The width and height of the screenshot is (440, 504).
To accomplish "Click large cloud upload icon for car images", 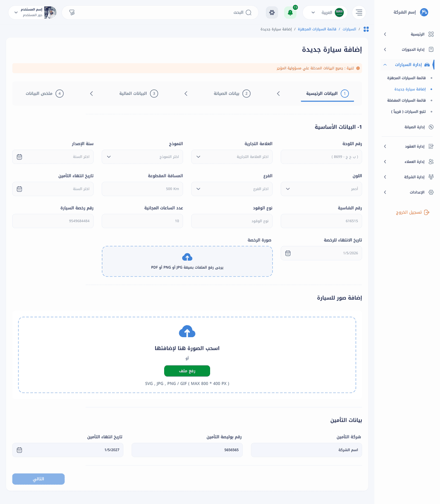I will pos(187,332).
